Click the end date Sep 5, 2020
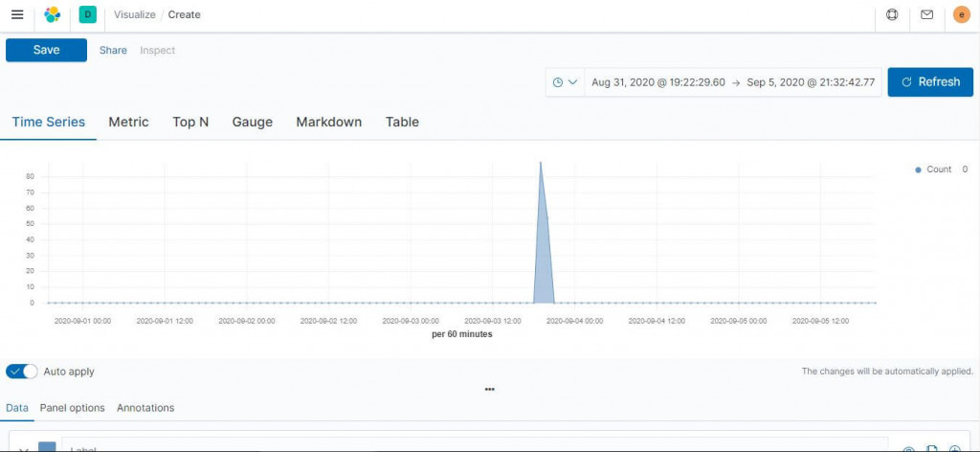Image resolution: width=980 pixels, height=452 pixels. pos(811,82)
